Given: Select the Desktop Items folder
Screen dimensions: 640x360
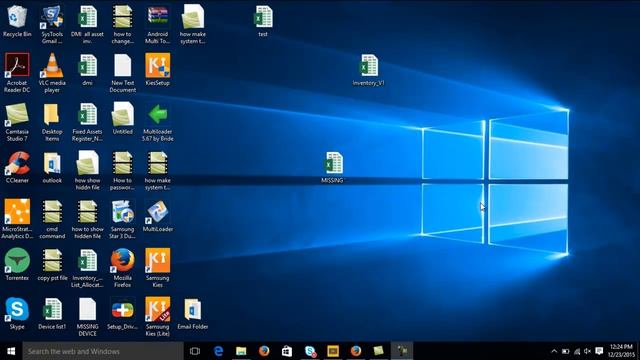Looking at the screenshot, I should 52,122.
